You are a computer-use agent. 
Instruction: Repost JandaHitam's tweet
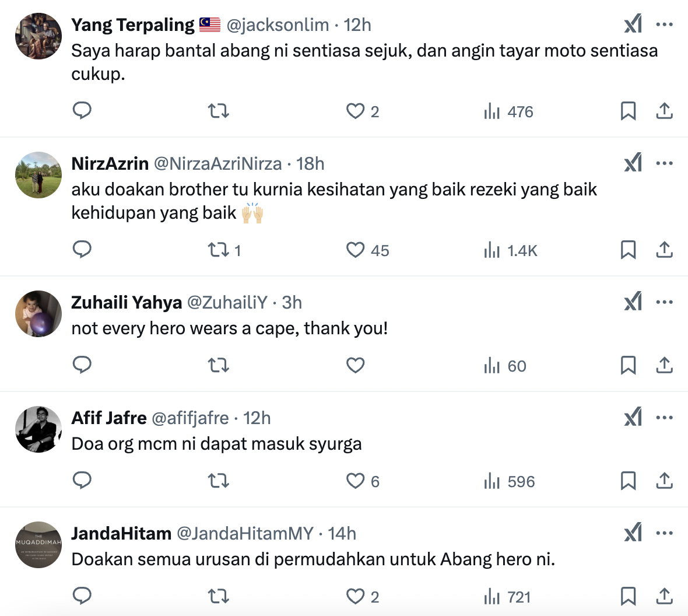[219, 596]
